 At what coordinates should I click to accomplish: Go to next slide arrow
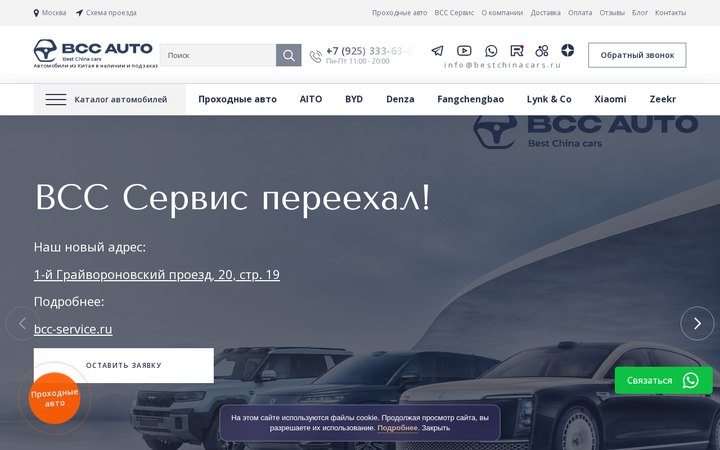pos(697,323)
